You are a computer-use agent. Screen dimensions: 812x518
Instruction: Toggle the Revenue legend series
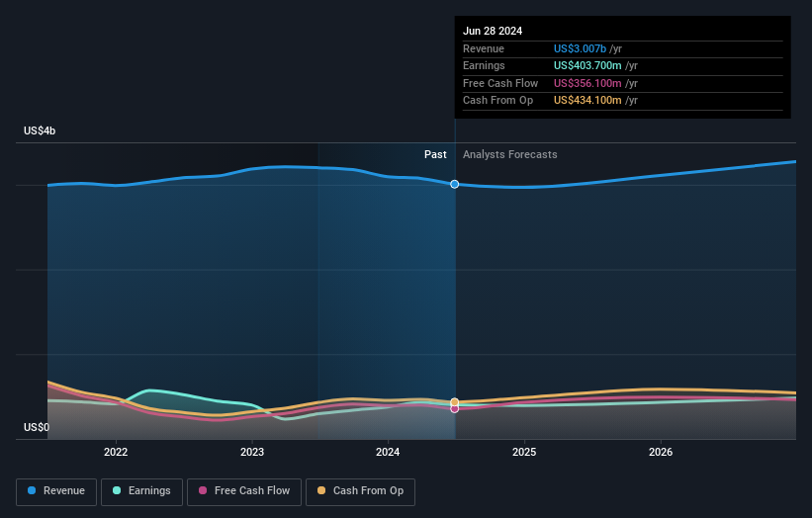tap(56, 491)
